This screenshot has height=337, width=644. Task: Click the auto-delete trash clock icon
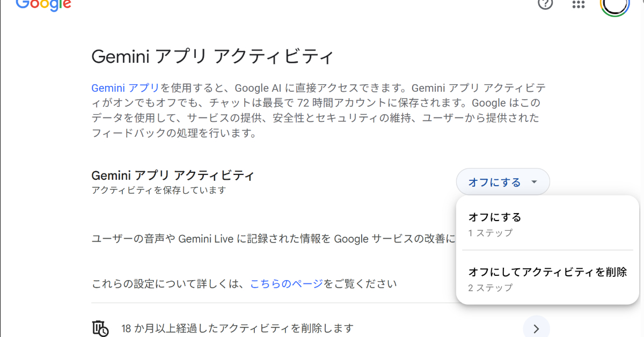100,328
